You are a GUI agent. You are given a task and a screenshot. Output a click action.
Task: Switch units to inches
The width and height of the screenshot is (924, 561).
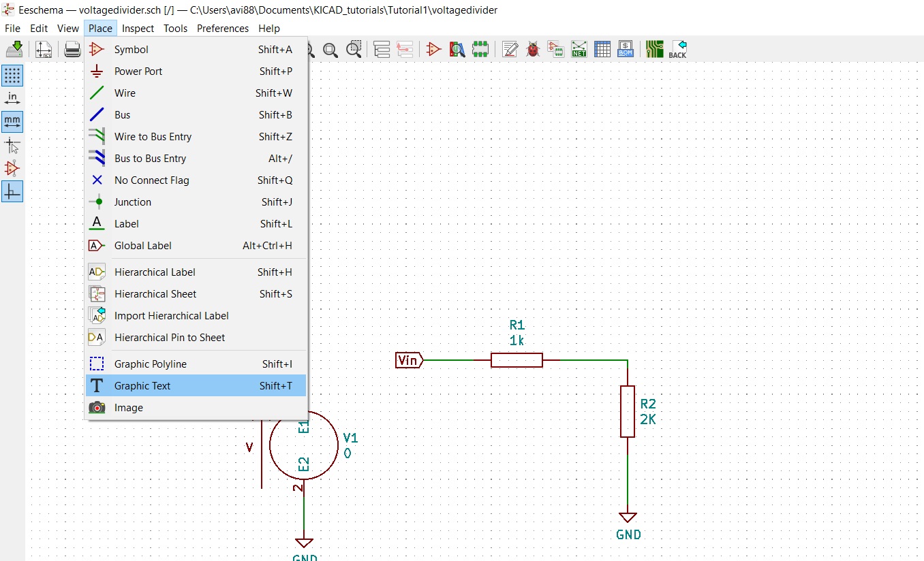tap(12, 97)
